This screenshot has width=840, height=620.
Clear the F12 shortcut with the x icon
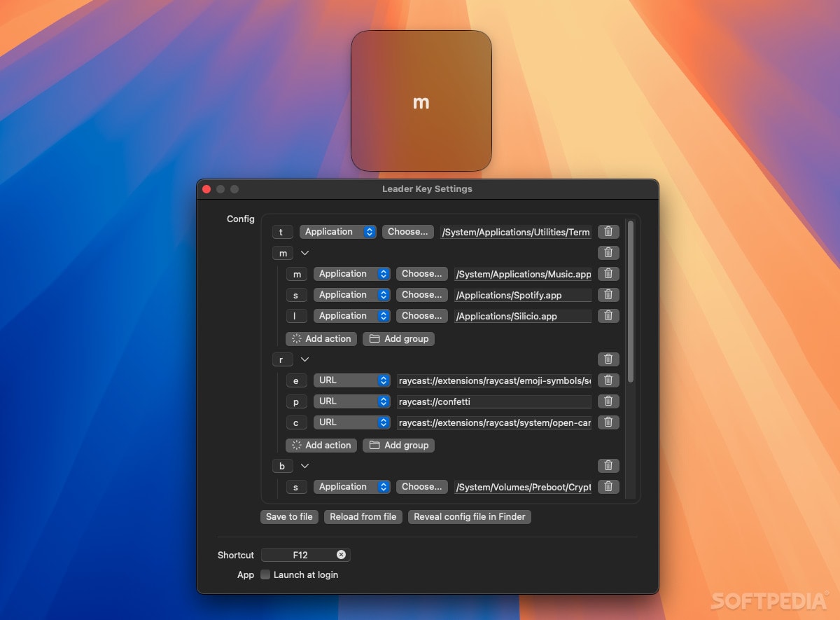[341, 555]
